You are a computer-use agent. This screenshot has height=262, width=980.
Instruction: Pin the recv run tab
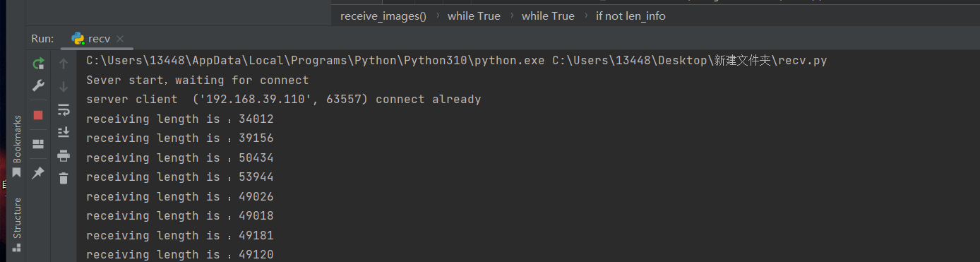pyautogui.click(x=38, y=173)
